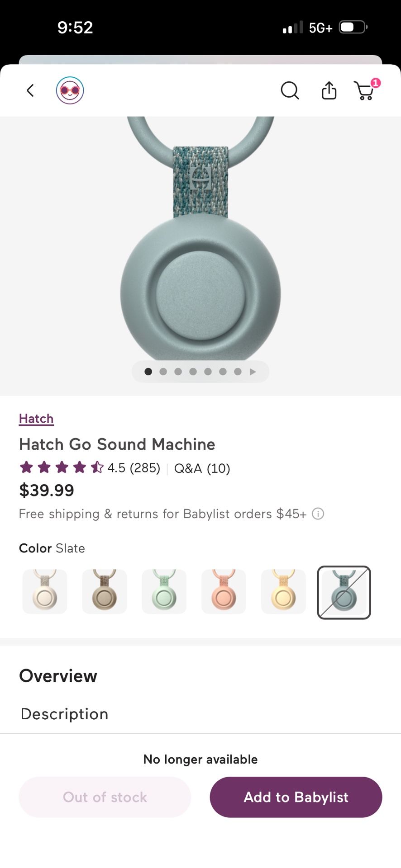
Task: Choose the mint green color swatch
Action: point(164,592)
